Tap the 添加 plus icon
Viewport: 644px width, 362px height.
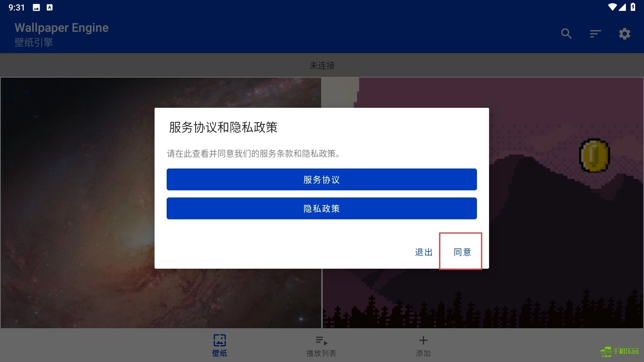[423, 340]
